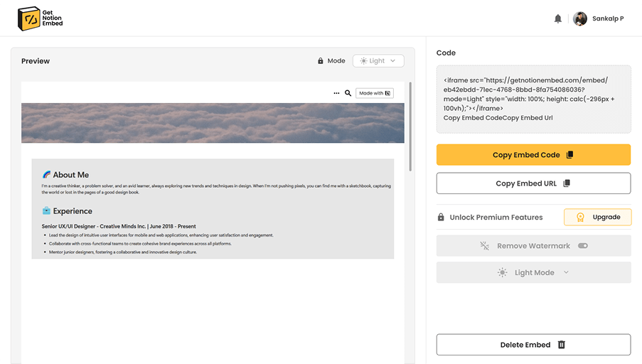
Task: Click the Sankalp P profile avatar
Action: pyautogui.click(x=580, y=18)
